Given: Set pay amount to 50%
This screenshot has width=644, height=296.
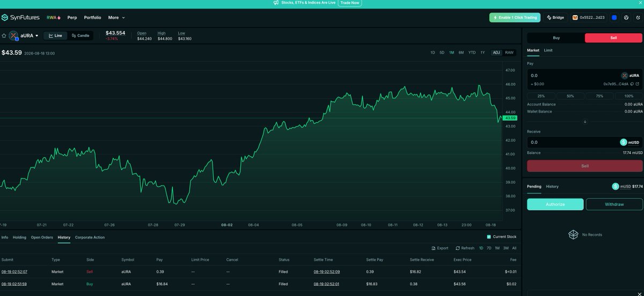Looking at the screenshot, I should click(x=570, y=96).
